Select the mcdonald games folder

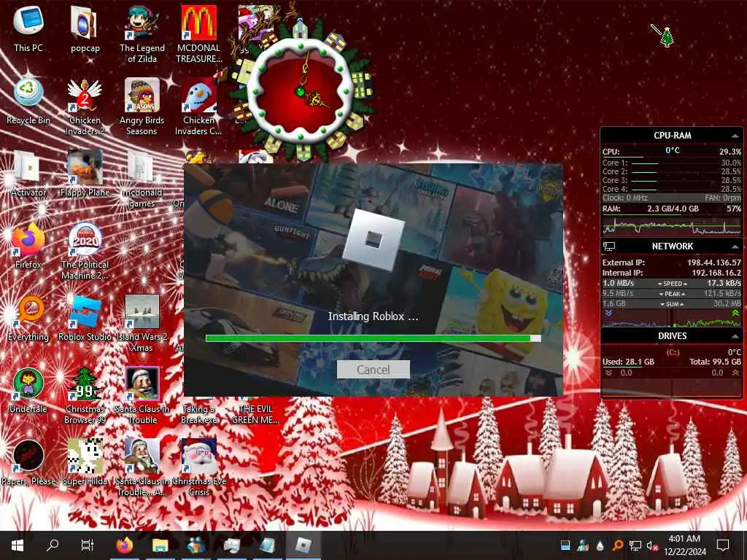coord(142,179)
